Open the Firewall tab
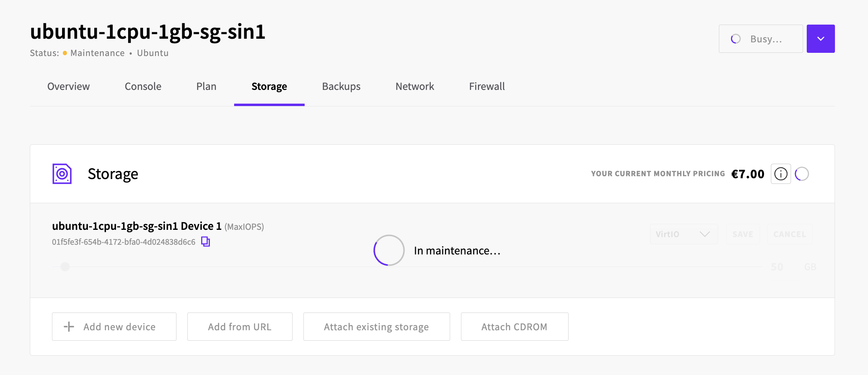Screen dimensions: 868x375 click(487, 86)
